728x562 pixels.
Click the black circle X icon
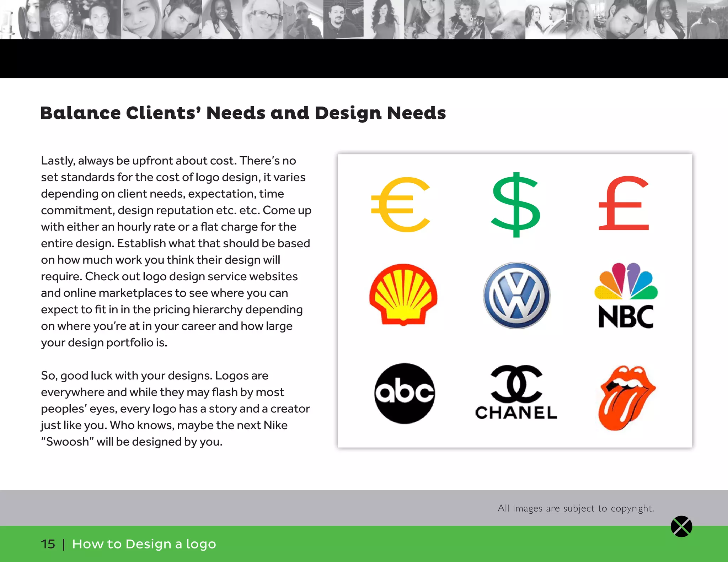pos(681,526)
